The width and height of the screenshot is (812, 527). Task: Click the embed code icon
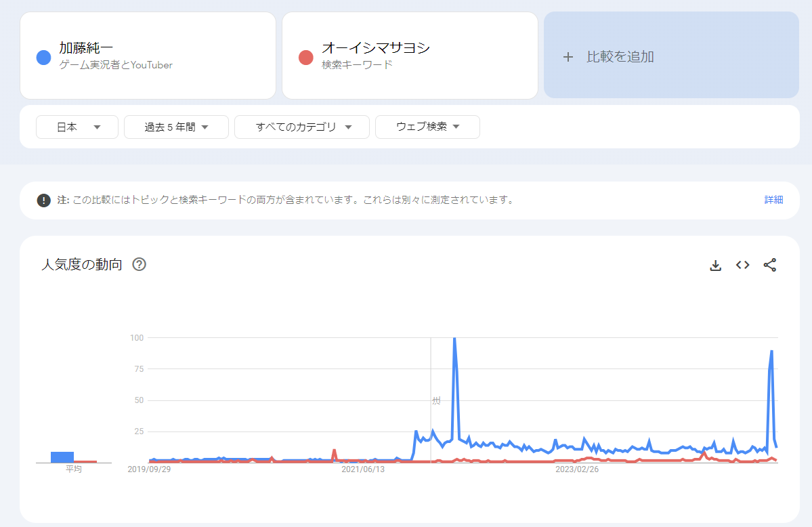click(743, 266)
